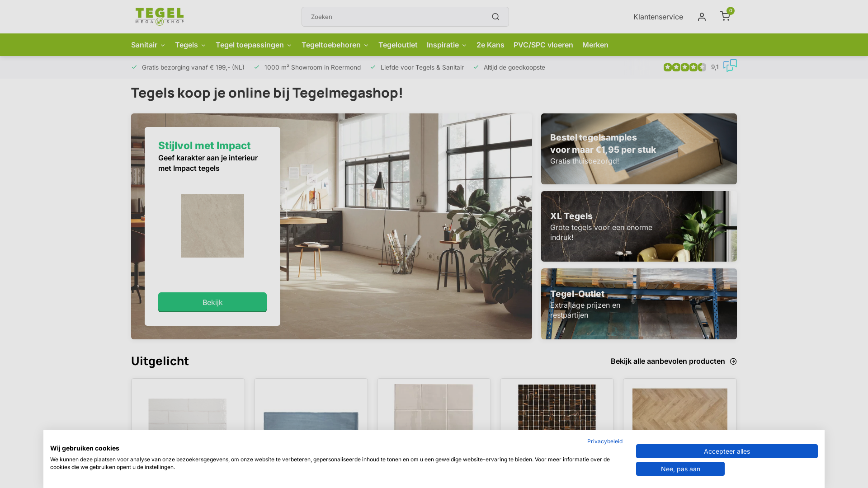Click the green Bekijk button
Image resolution: width=868 pixels, height=488 pixels.
pos(212,302)
